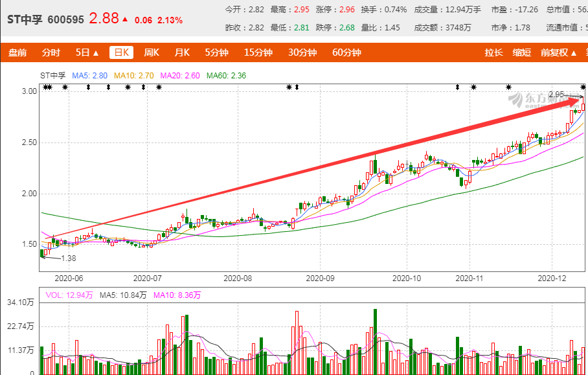Click 缩短 to compress the chart
Viewport: 588px width, 375px height.
click(x=522, y=52)
